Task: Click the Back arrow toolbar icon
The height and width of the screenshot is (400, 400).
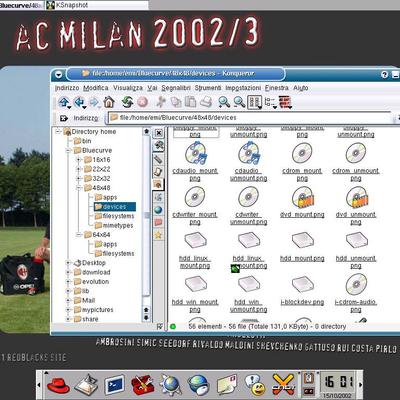Action: click(79, 102)
